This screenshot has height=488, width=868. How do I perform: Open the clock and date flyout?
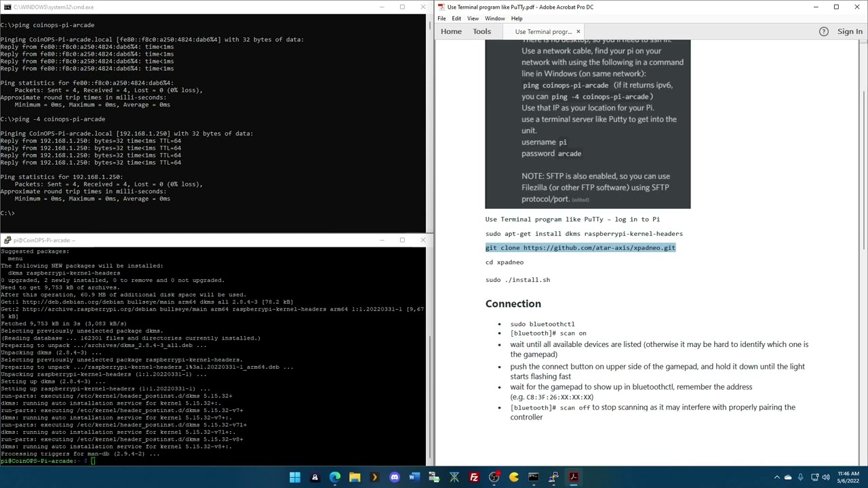(x=848, y=477)
